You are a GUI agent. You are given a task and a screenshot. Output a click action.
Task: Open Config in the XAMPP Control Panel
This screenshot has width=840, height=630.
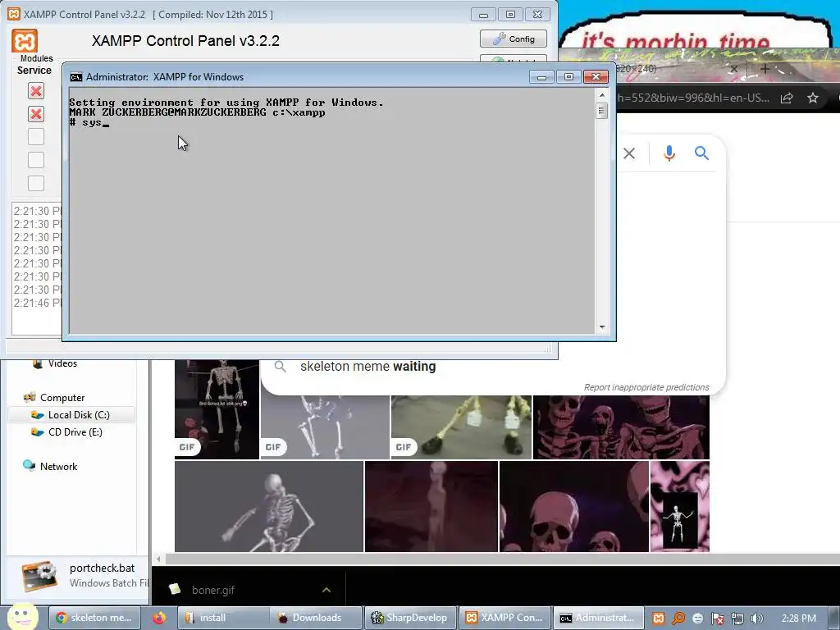(x=514, y=39)
